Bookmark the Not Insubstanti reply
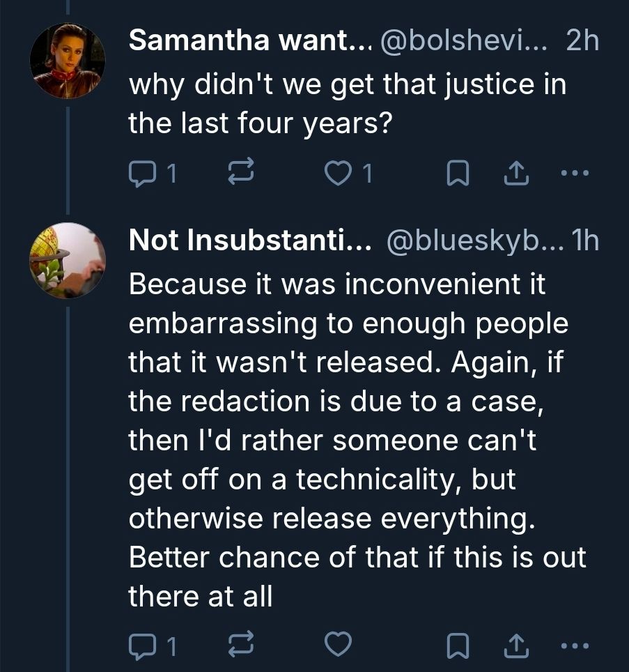 click(456, 648)
